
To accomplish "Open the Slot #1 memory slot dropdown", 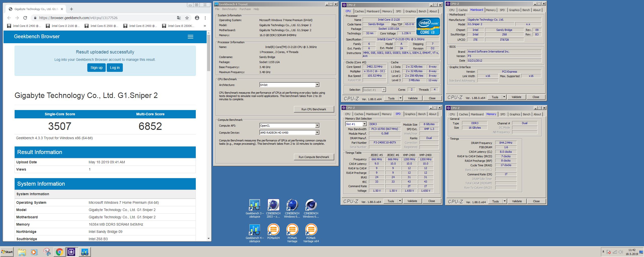I will (x=356, y=124).
